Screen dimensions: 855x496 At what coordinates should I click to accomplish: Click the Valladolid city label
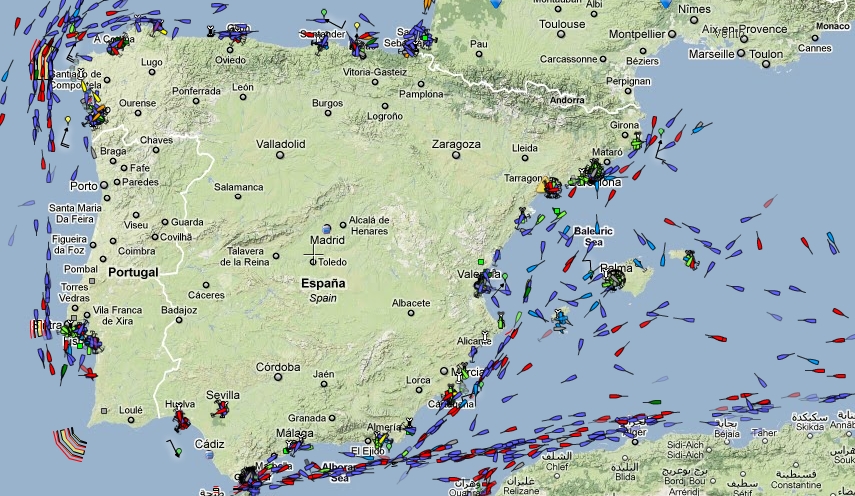pos(280,144)
